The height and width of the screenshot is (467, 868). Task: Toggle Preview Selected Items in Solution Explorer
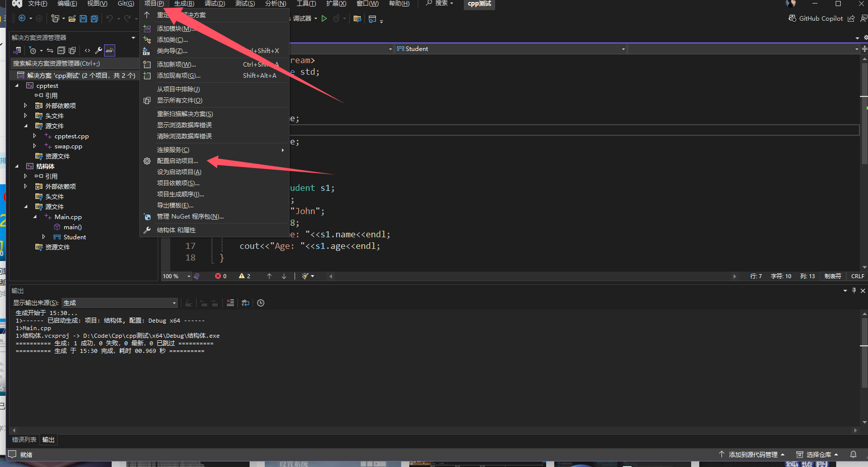(x=110, y=50)
